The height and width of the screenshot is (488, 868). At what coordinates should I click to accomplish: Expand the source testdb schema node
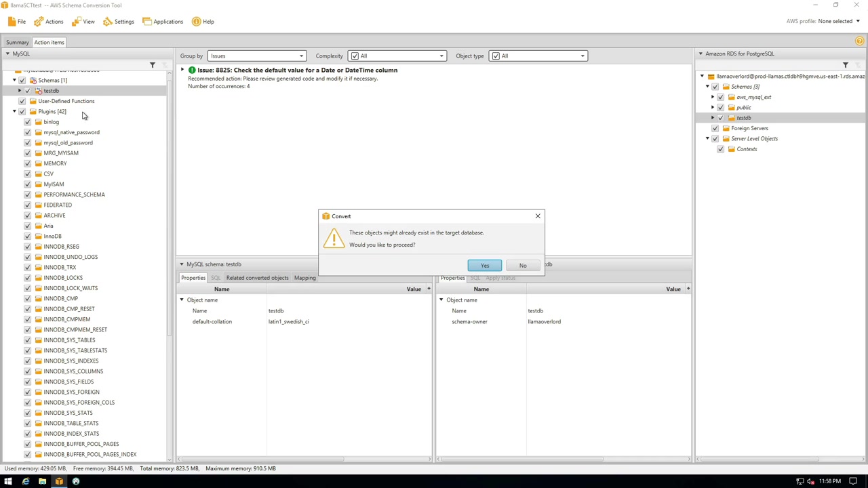pos(20,91)
